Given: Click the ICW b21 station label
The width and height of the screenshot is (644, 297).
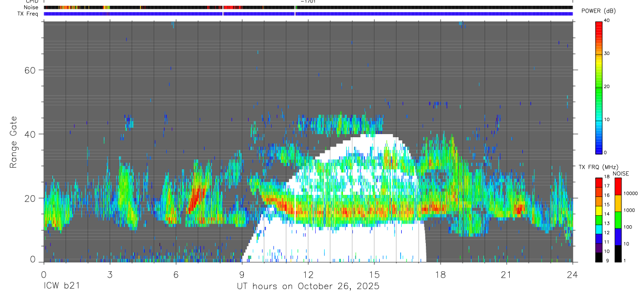Looking at the screenshot, I should (61, 287).
